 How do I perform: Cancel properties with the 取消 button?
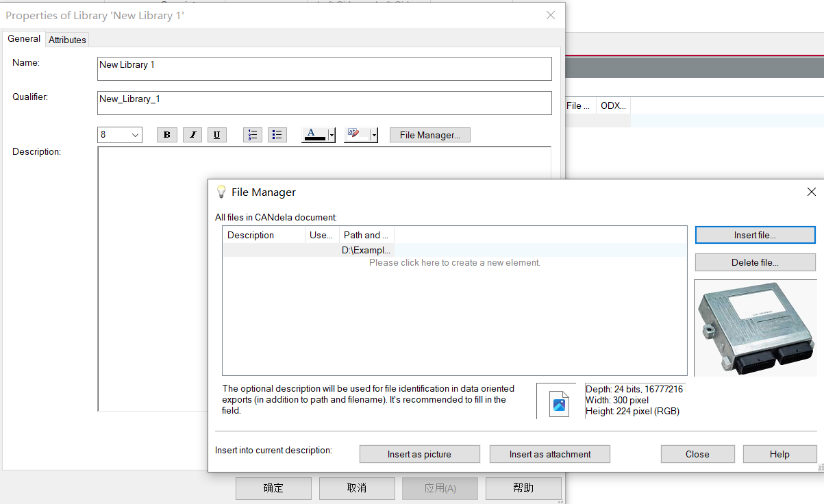pos(357,488)
